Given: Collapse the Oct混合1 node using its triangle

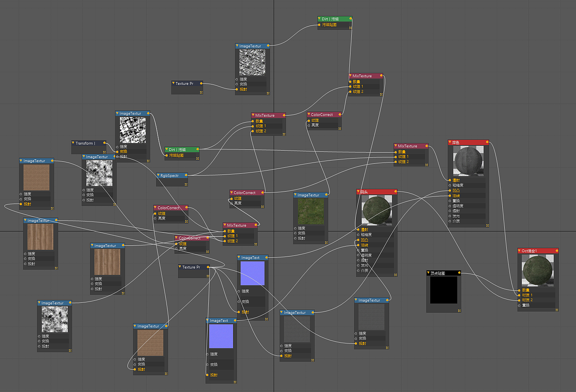Looking at the screenshot, I should [x=520, y=251].
